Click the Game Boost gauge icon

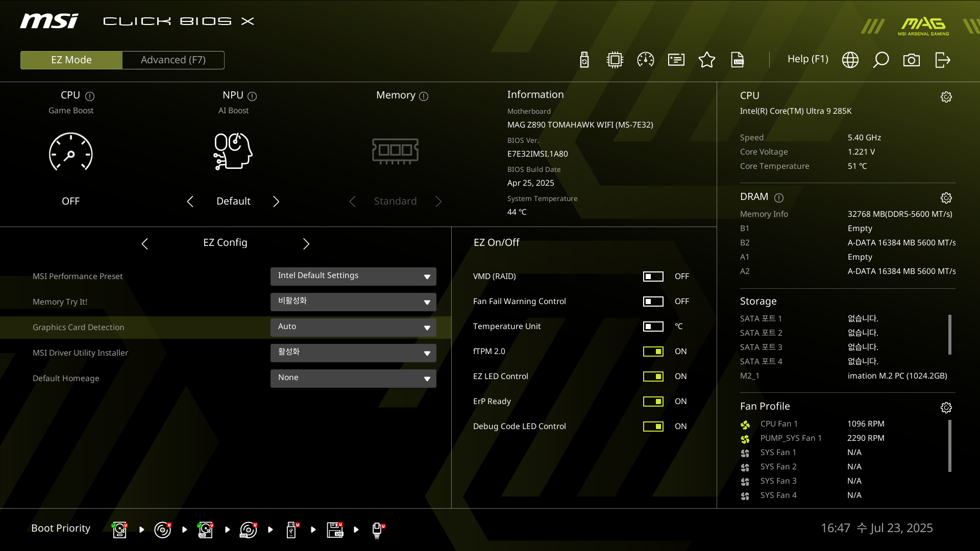coord(71,152)
